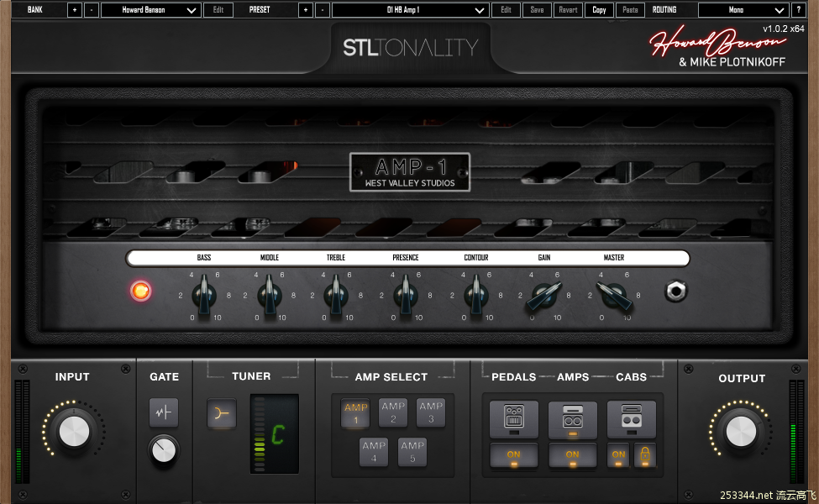The width and height of the screenshot is (819, 504).
Task: Toggle the amps ON switch
Action: pos(573,455)
